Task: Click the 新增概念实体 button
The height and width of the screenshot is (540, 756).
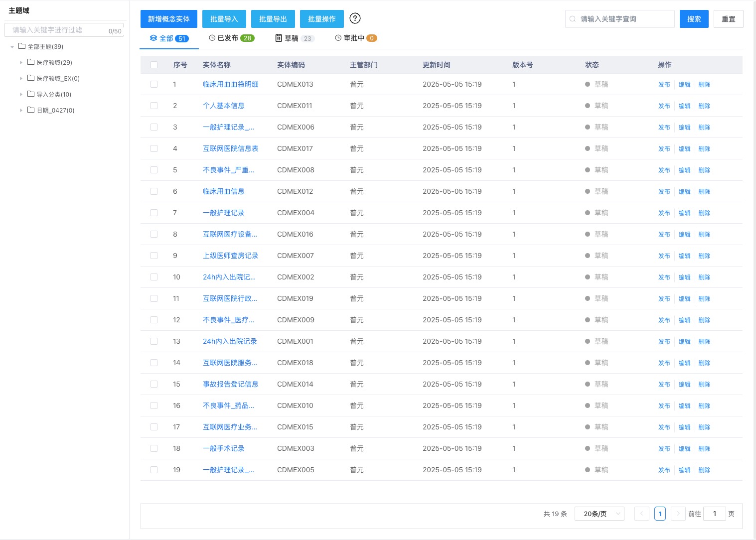Action: 169,18
